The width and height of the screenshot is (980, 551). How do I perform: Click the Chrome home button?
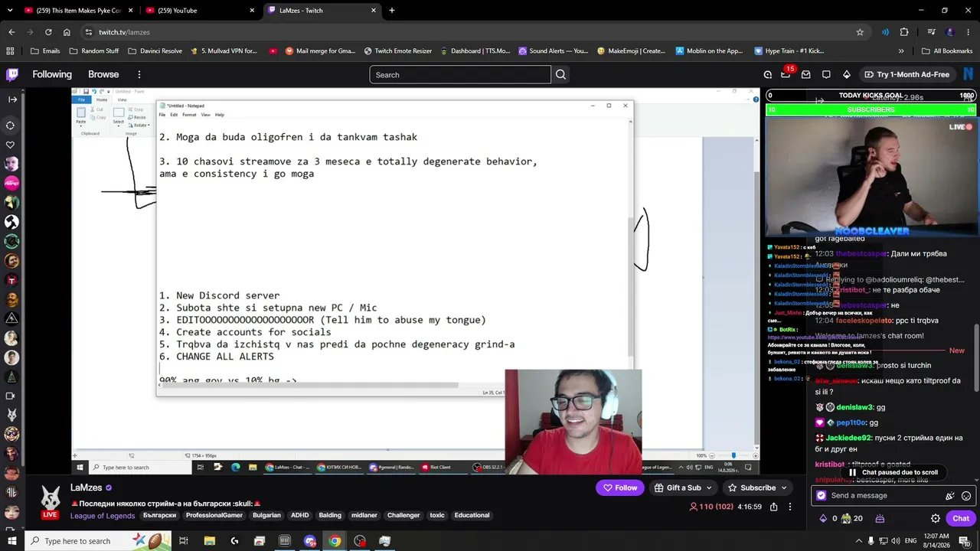click(67, 32)
